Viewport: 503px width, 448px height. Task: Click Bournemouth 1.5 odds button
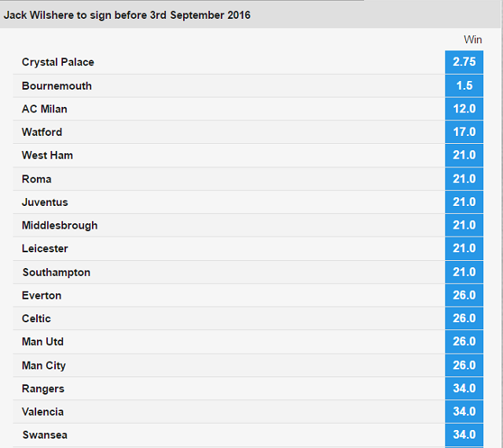(x=464, y=86)
